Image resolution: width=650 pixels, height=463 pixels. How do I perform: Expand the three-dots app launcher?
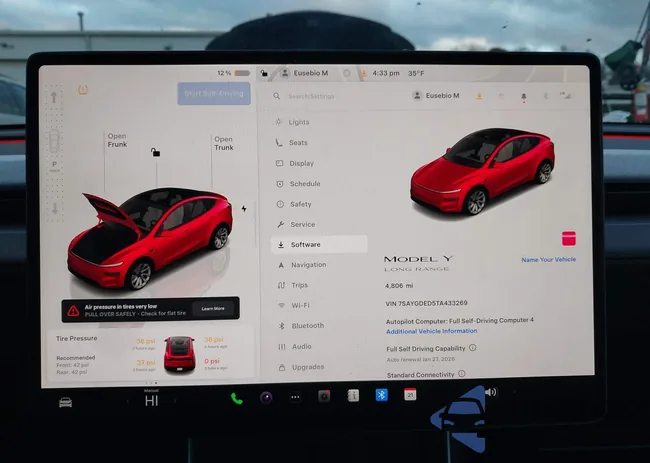point(295,397)
